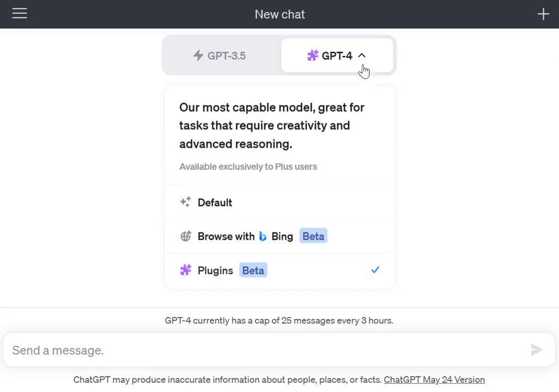Choose Browse with Bing mode
The width and height of the screenshot is (559, 392).
tap(279, 236)
